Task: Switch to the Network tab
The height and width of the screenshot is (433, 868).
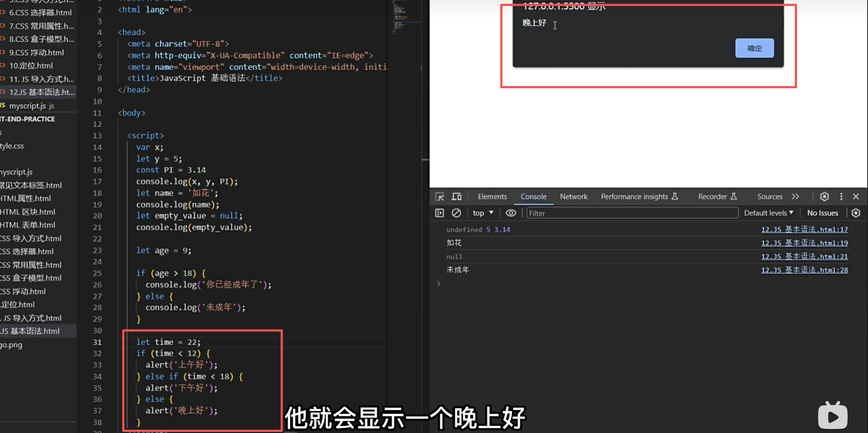Action: click(574, 196)
